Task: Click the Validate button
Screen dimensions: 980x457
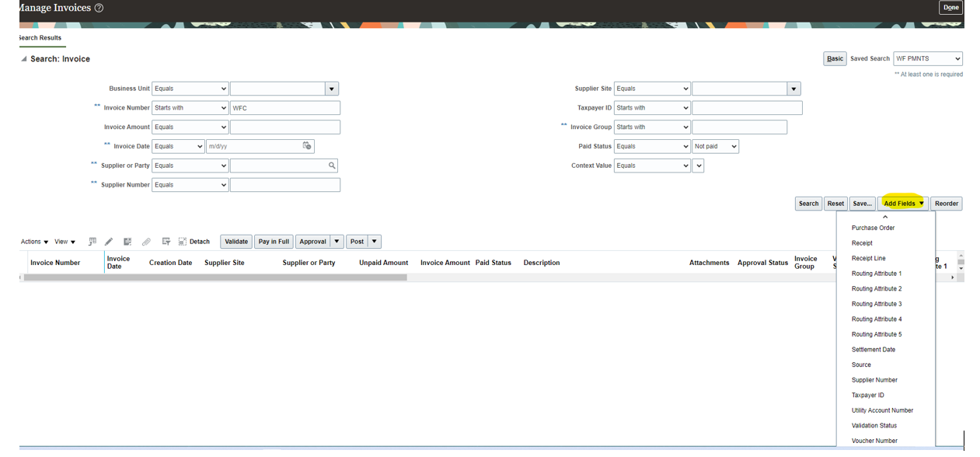Action: (x=235, y=241)
